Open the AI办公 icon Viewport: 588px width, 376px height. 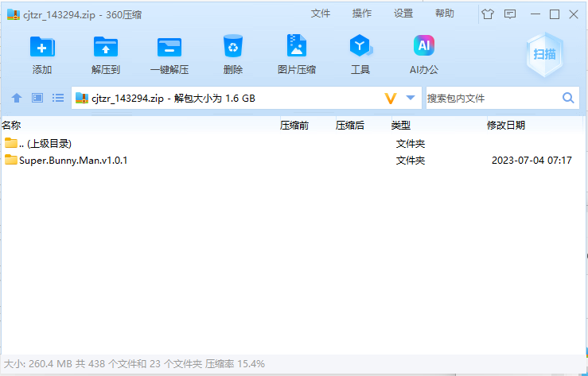424,45
